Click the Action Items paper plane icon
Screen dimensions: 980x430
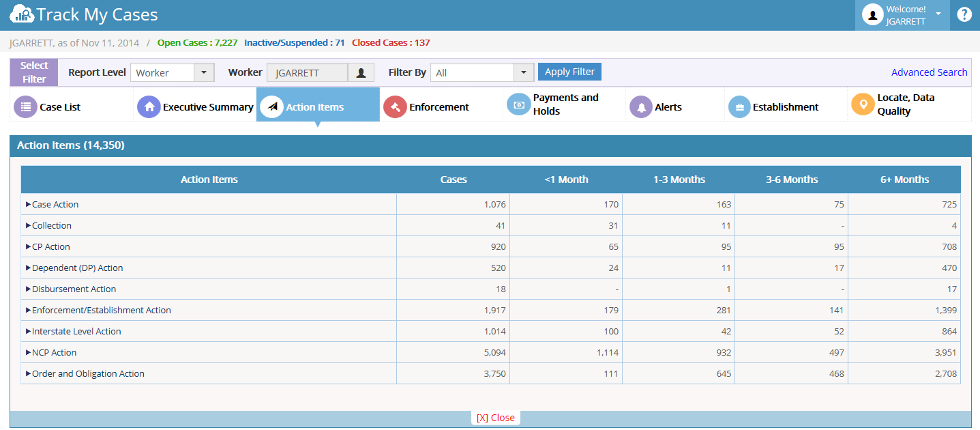271,107
